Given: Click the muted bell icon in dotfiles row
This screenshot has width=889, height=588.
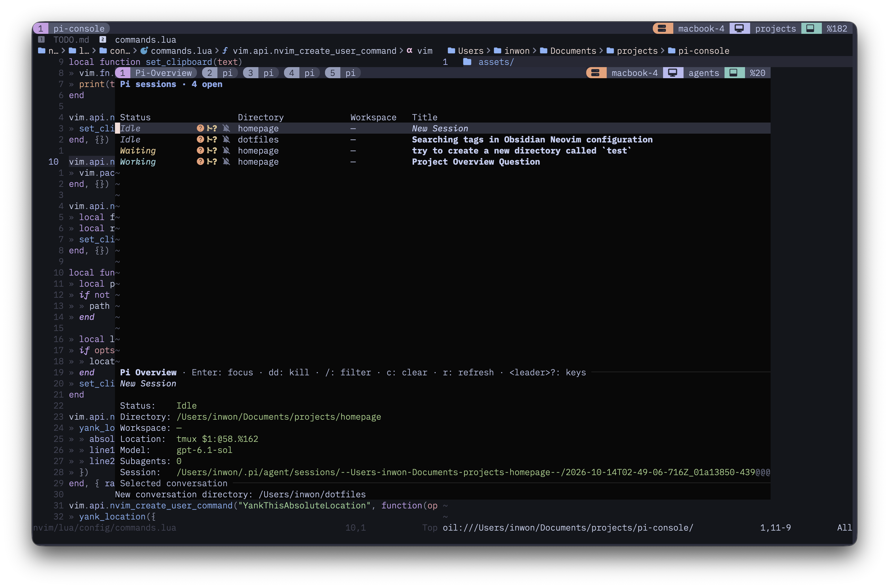Looking at the screenshot, I should [x=226, y=140].
